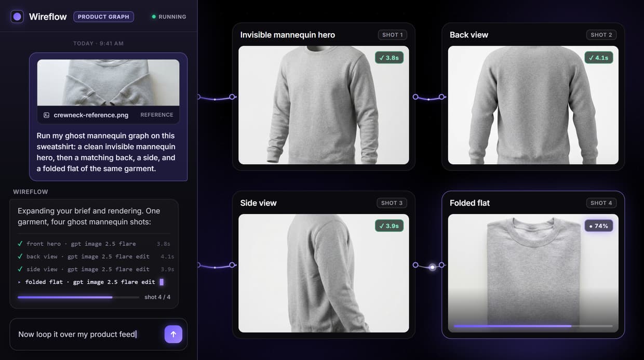The height and width of the screenshot is (360, 644).
Task: Click the arrow marker beside folded flat
Action: [20, 282]
